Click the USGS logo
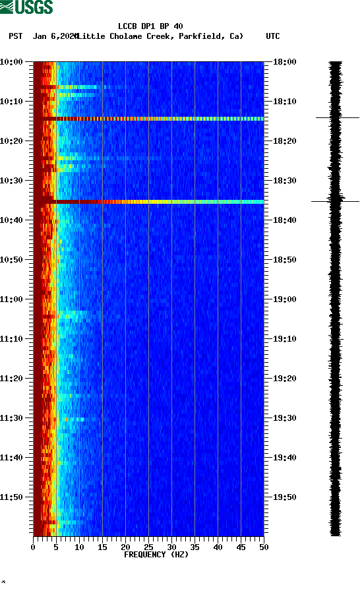This screenshot has height=589, width=364. [26, 7]
